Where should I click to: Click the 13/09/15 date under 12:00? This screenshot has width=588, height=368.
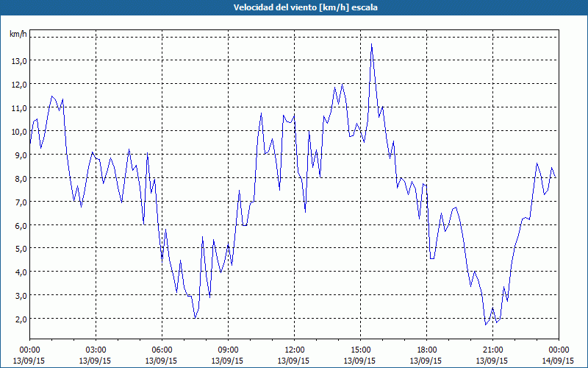click(293, 361)
